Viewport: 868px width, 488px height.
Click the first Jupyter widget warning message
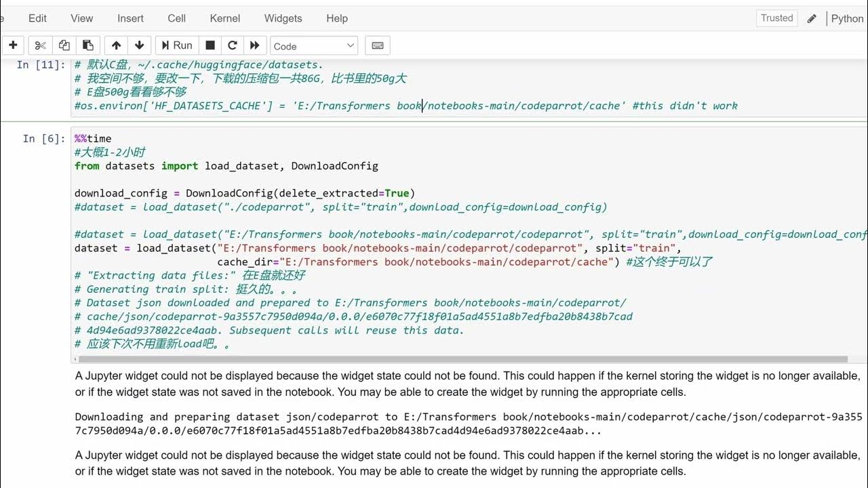468,384
